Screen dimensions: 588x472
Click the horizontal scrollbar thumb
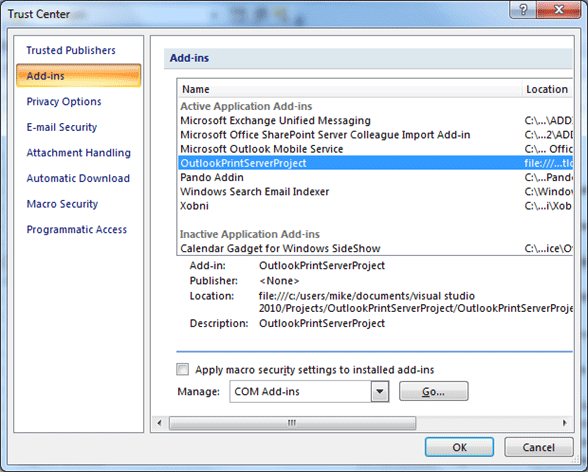292,423
